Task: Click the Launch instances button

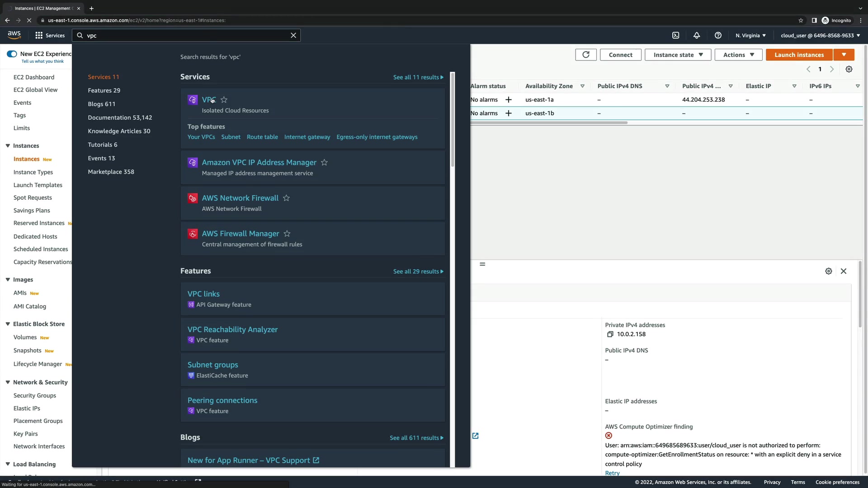Action: point(799,55)
